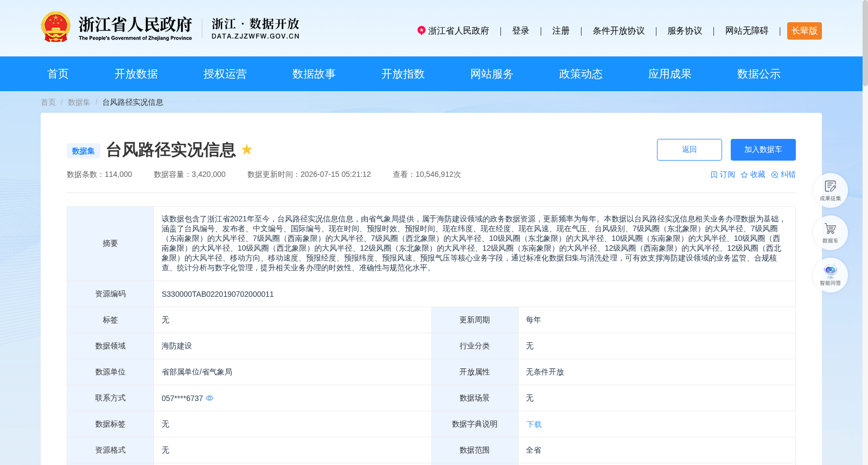This screenshot has width=868, height=465.
Task: Open the 授权运营 navigation tab
Action: click(x=225, y=74)
